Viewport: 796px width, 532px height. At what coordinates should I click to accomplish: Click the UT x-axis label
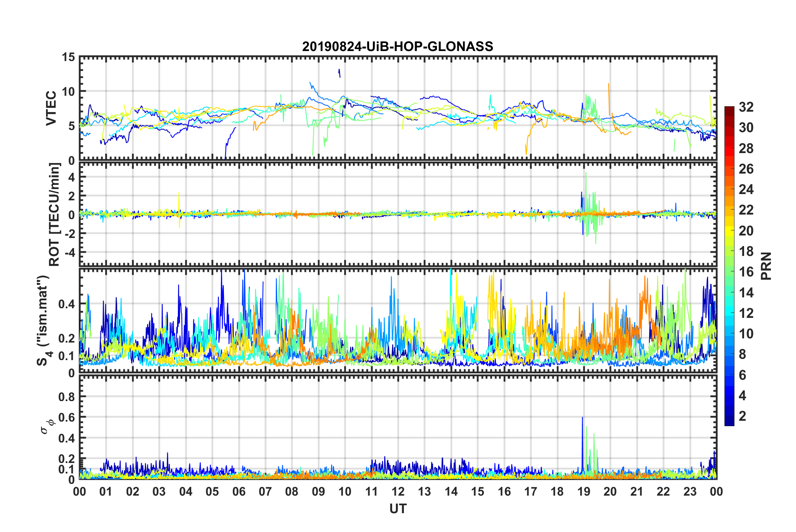coord(398,509)
